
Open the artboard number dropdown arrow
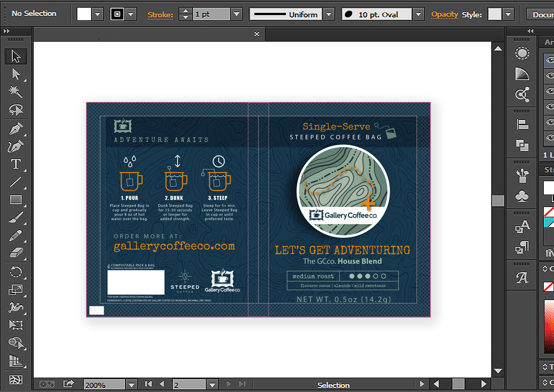[213, 385]
